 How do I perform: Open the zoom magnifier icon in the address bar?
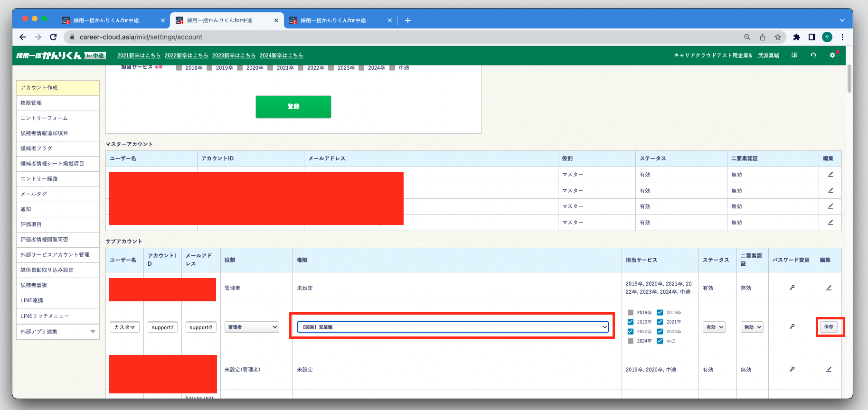tap(747, 37)
